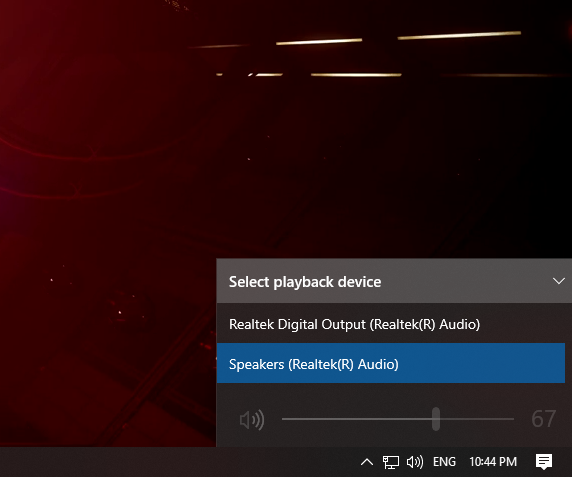Click the Select playback device heading
Image resolution: width=572 pixels, height=477 pixels.
click(x=305, y=282)
